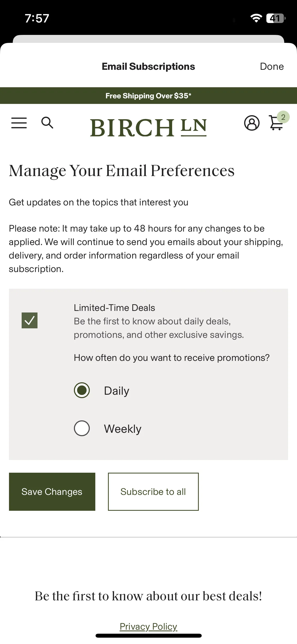
Task: Go to Birch Lane home logo
Action: point(148,127)
